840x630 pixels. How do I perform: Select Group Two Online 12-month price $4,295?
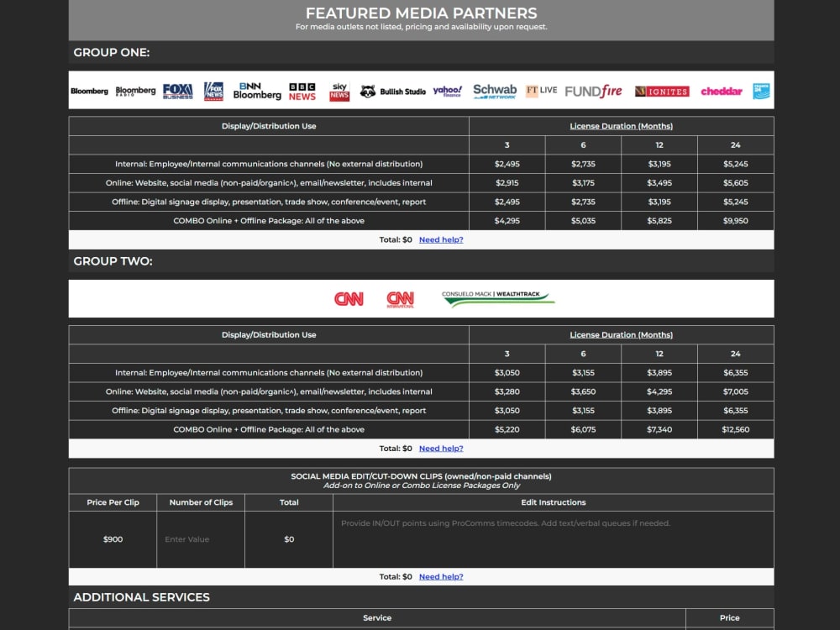click(x=659, y=391)
